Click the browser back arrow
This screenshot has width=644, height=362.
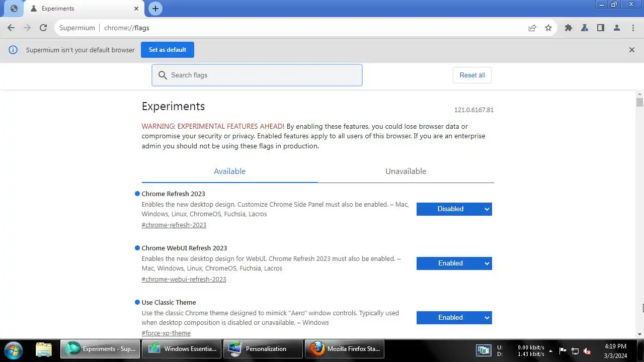[11, 28]
